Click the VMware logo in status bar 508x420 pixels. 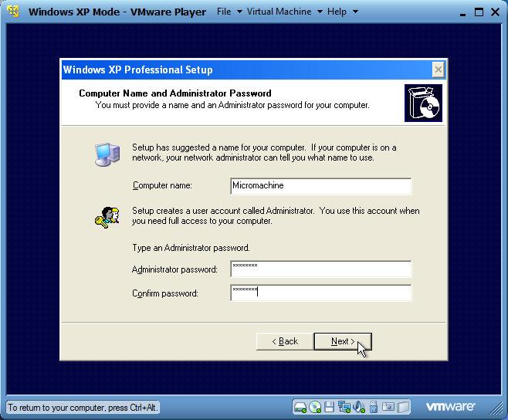[451, 407]
